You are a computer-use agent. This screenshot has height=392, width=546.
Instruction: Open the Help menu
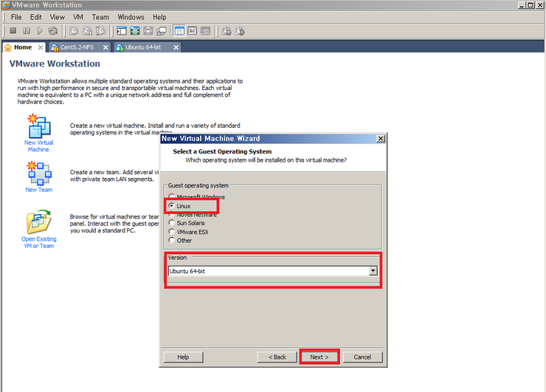tap(159, 17)
